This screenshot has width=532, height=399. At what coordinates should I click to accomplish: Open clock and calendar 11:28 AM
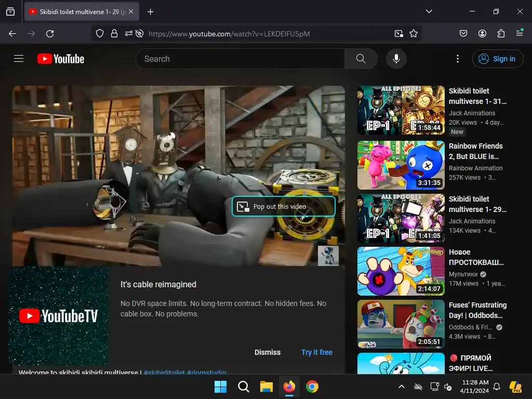point(475,387)
